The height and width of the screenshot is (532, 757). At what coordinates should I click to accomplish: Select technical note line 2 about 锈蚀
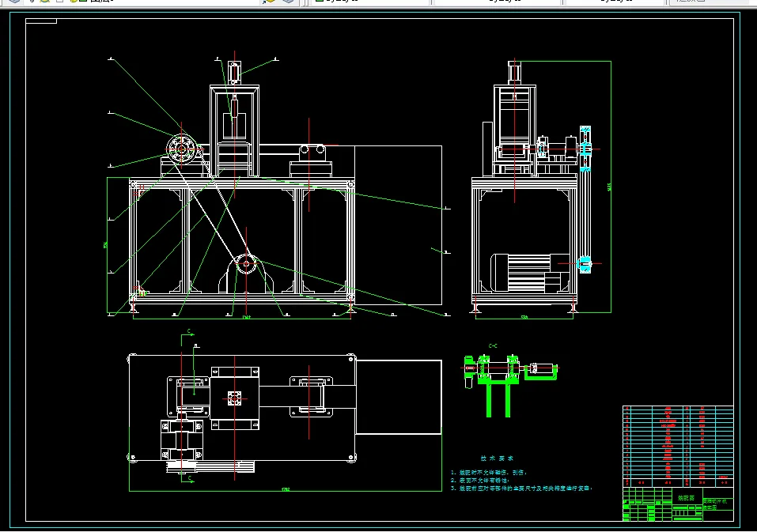click(480, 481)
